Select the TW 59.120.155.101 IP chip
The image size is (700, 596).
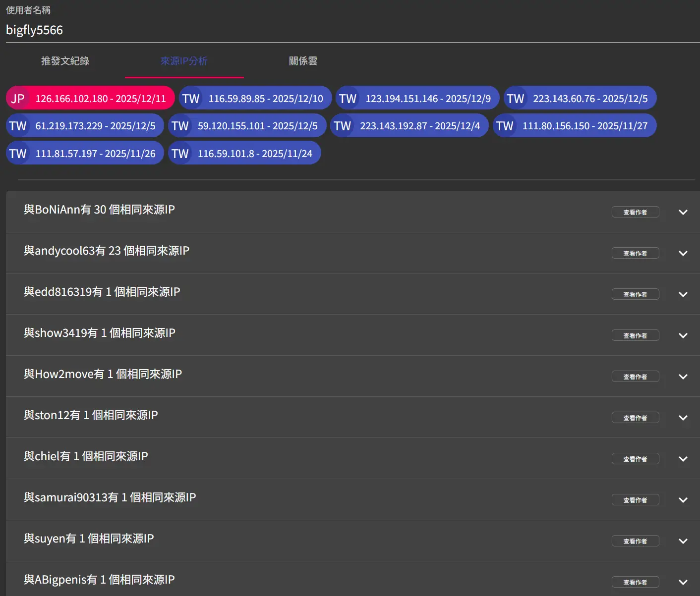click(247, 126)
